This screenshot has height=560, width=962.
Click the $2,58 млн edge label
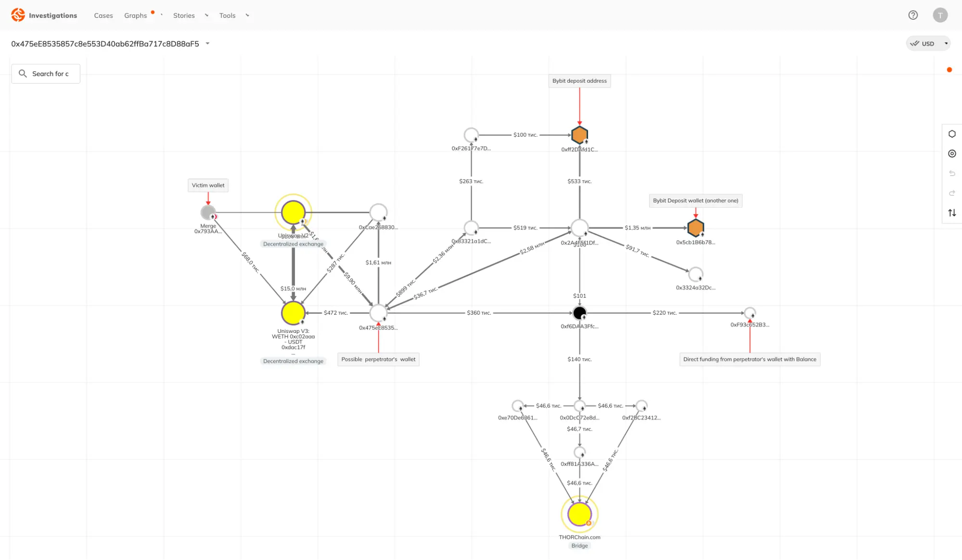[532, 248]
